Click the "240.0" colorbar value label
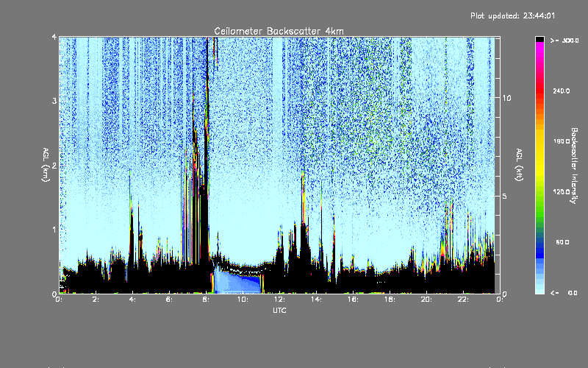This screenshot has height=368, width=588. click(562, 91)
